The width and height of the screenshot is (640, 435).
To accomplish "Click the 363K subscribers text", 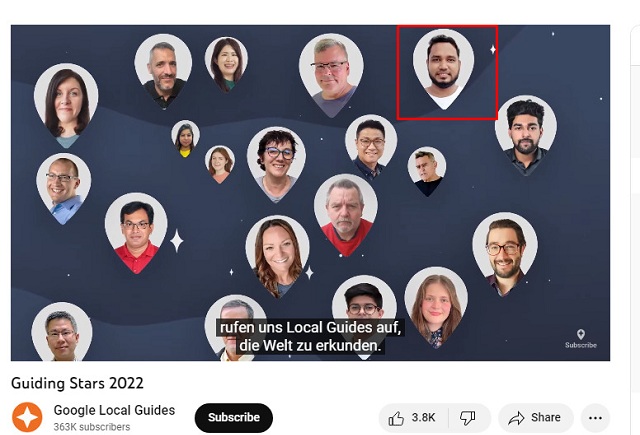I will (92, 427).
